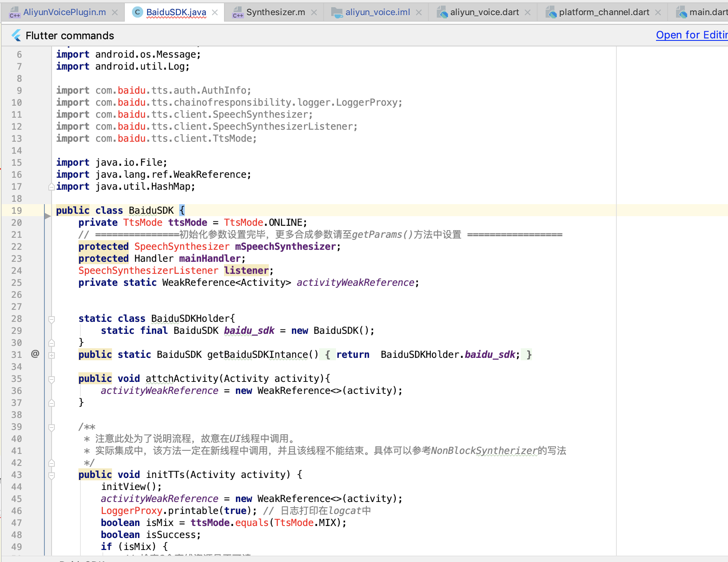
Task: Open the aliyun_voice.iml tab
Action: pyautogui.click(x=378, y=12)
